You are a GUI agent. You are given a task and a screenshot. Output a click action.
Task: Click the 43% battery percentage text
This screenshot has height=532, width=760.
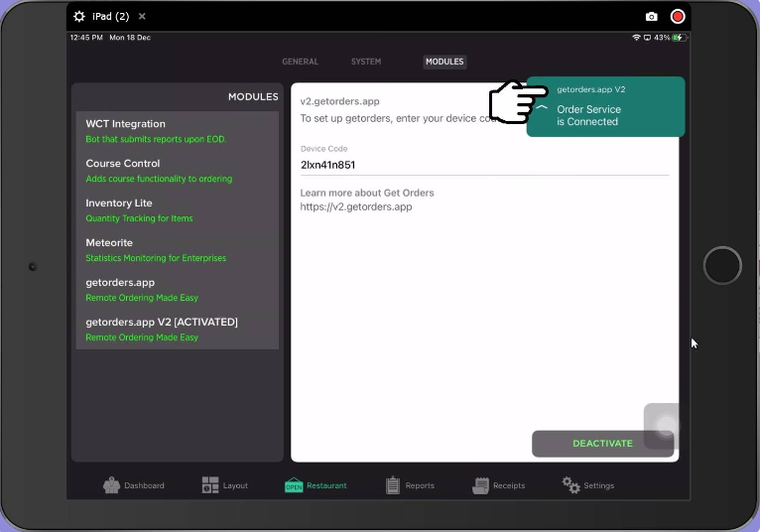(x=662, y=38)
